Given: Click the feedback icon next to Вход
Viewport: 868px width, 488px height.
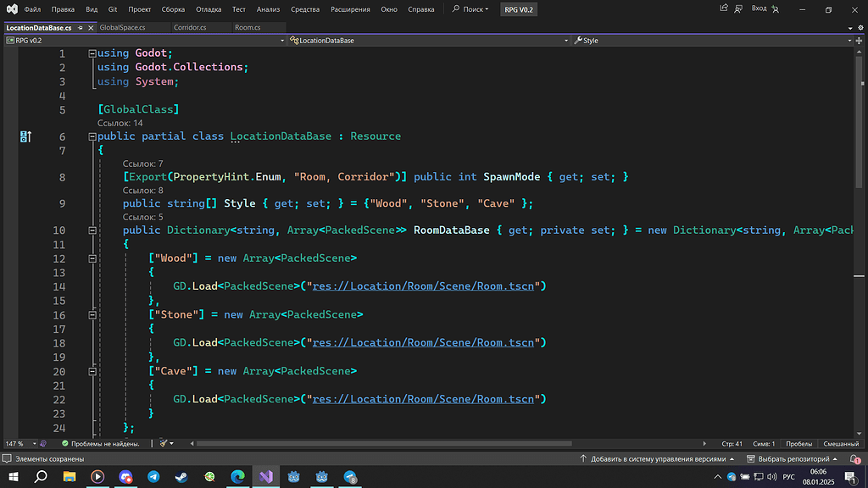Looking at the screenshot, I should pos(737,8).
